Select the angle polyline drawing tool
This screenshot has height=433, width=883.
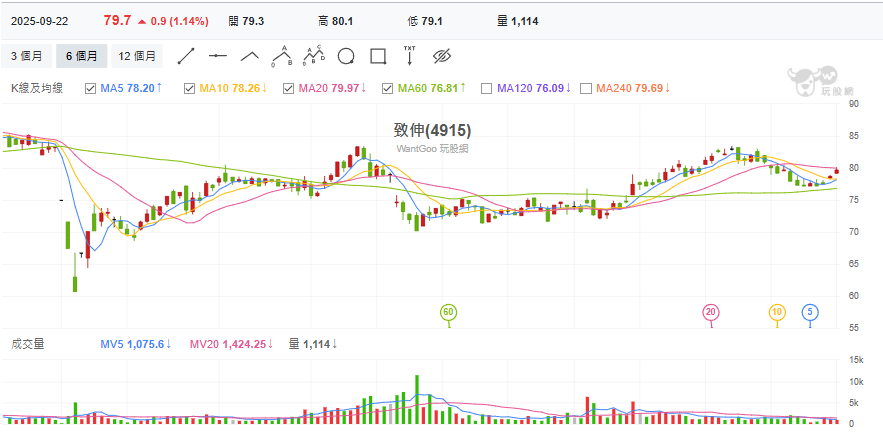250,56
